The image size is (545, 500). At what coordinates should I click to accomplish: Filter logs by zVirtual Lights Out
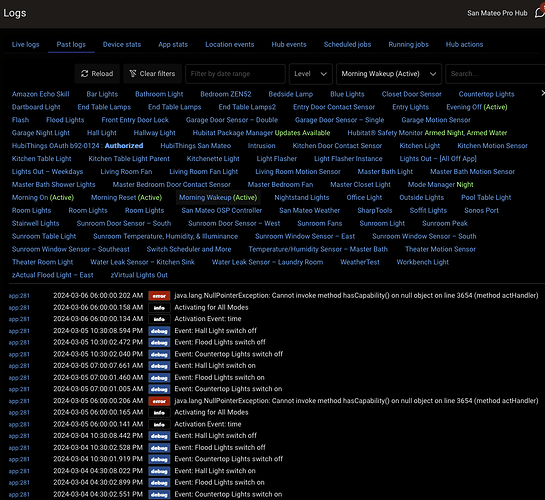139,275
